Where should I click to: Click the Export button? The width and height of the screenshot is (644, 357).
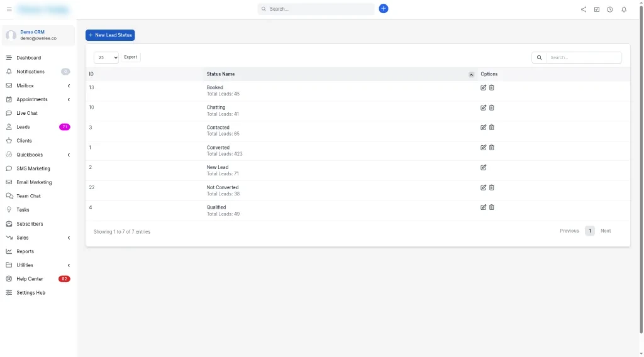pyautogui.click(x=131, y=57)
